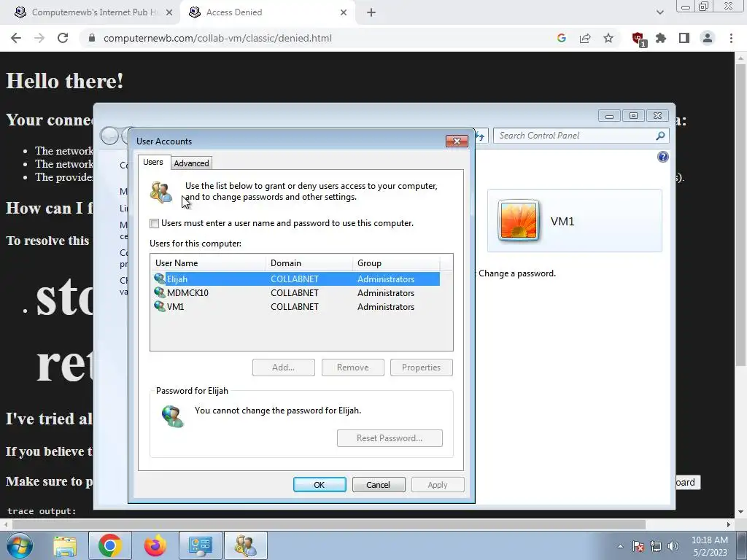
Task: Close the Access Denied tab
Action: point(344,12)
